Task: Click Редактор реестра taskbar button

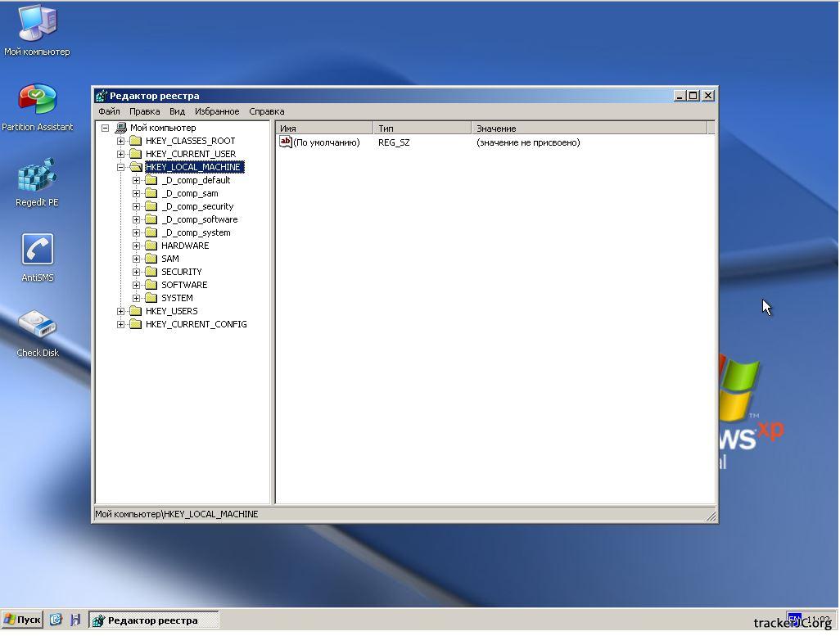Action: click(x=153, y=620)
